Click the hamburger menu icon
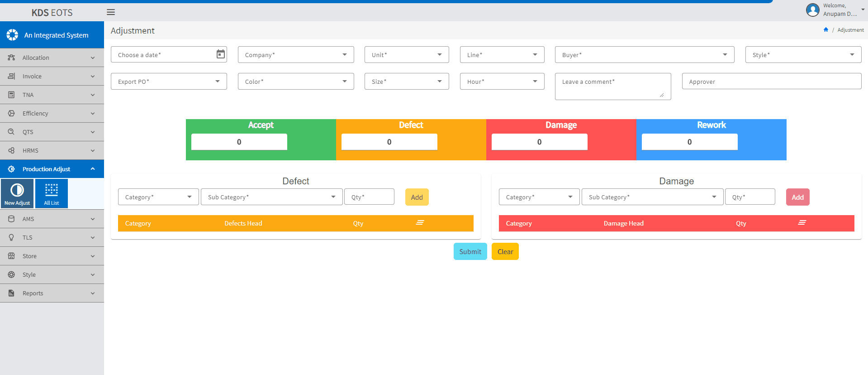This screenshot has height=375, width=868. [x=111, y=12]
